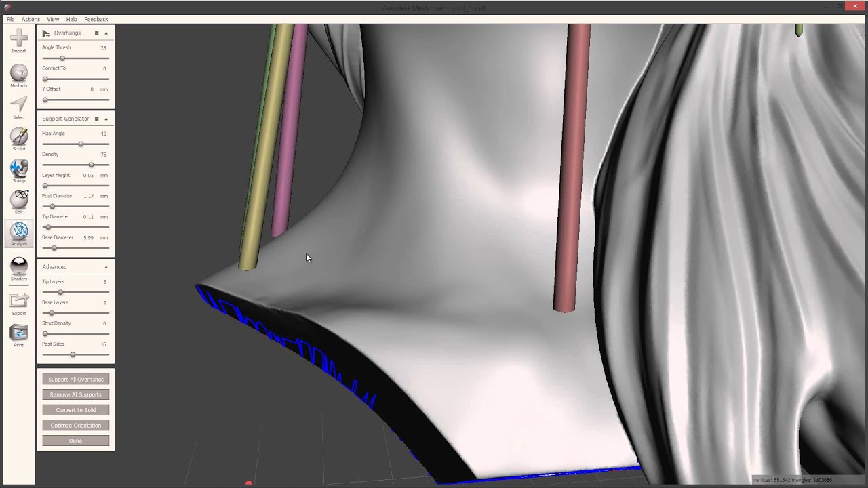Screen dimensions: 868x488
Task: Click the gear icon in Support Generator header
Action: pos(96,119)
